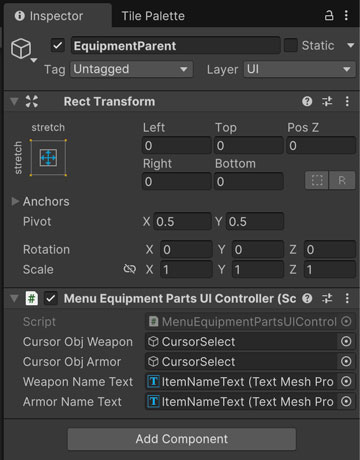Open the Layer UI dropdown

pos(300,69)
